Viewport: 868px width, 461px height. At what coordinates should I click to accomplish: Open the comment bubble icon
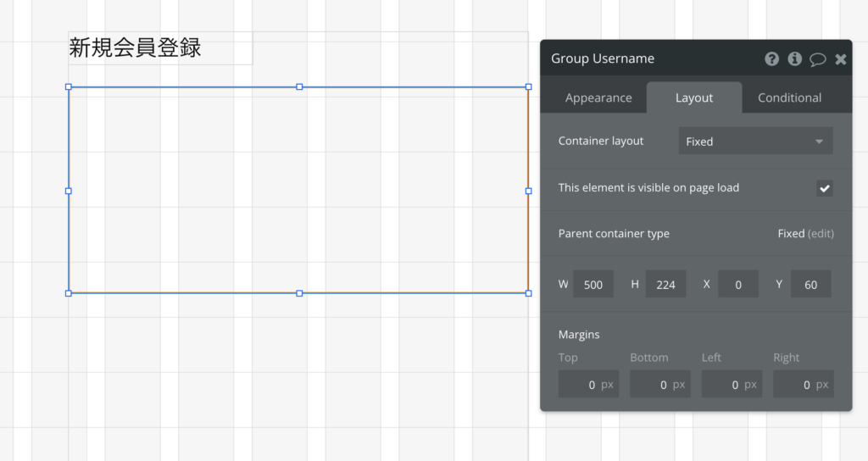(818, 59)
